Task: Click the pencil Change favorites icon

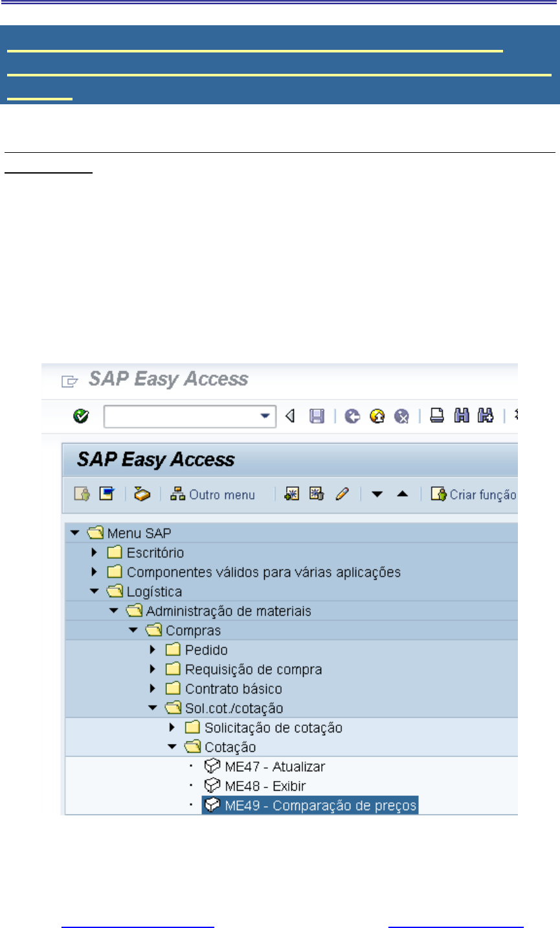Action: [x=342, y=495]
